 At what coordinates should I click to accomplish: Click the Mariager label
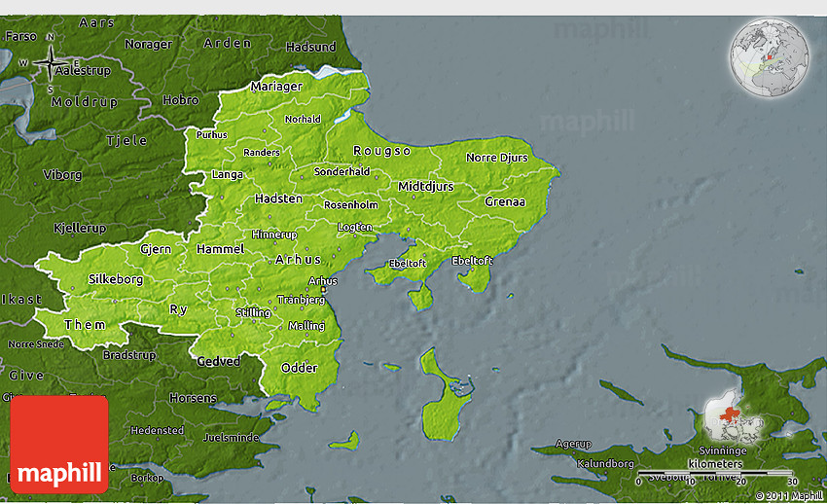coord(276,87)
